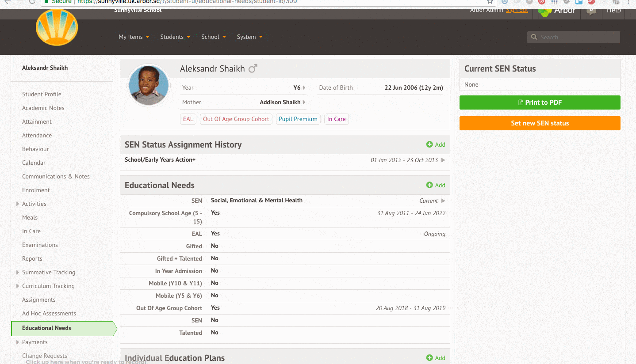Open the My Items dropdown menu
The width and height of the screenshot is (636, 364).
point(134,37)
